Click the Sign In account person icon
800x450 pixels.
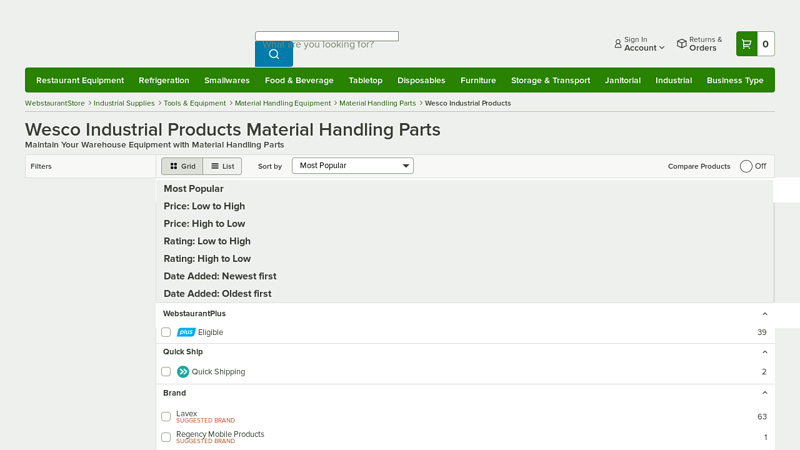click(x=618, y=44)
